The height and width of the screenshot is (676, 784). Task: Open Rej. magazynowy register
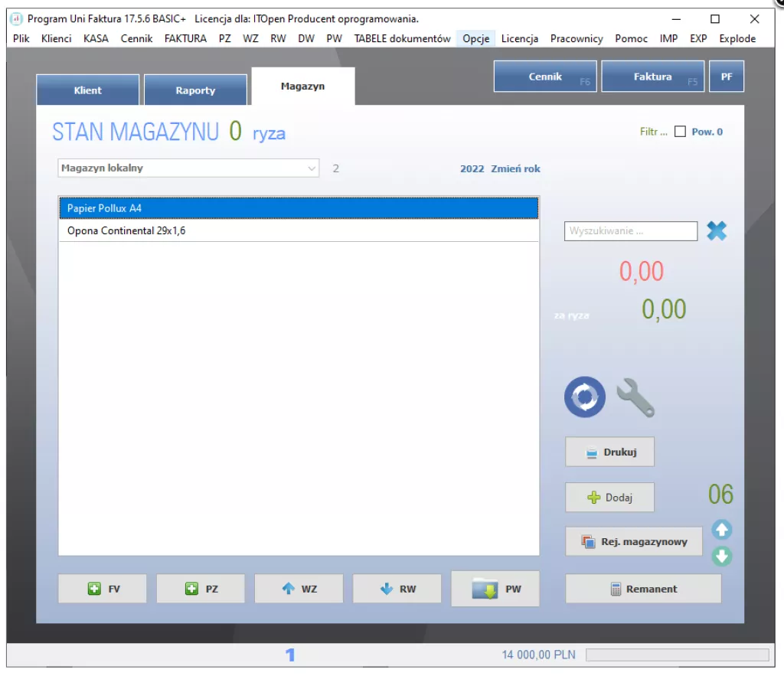[x=634, y=541]
